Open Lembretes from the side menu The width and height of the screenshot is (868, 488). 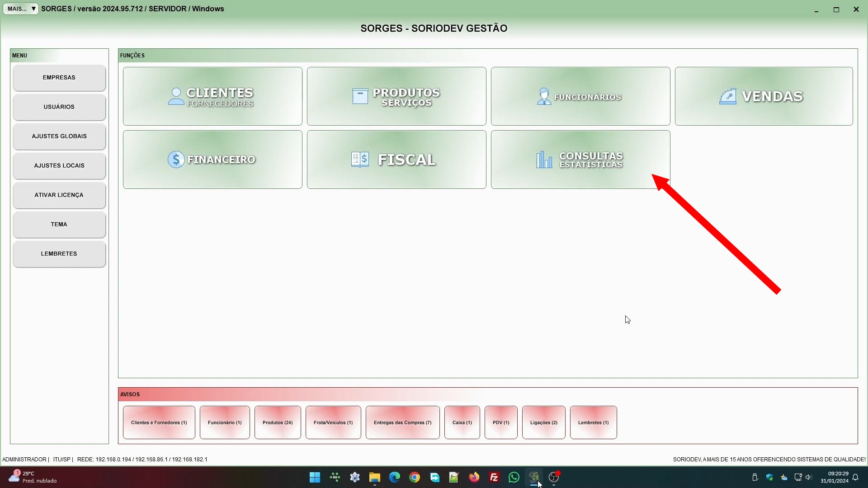(x=59, y=254)
